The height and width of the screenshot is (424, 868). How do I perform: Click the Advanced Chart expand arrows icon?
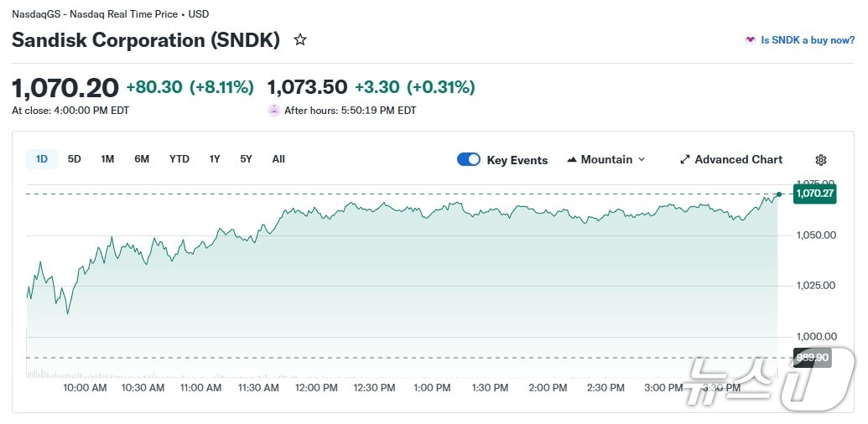[684, 159]
